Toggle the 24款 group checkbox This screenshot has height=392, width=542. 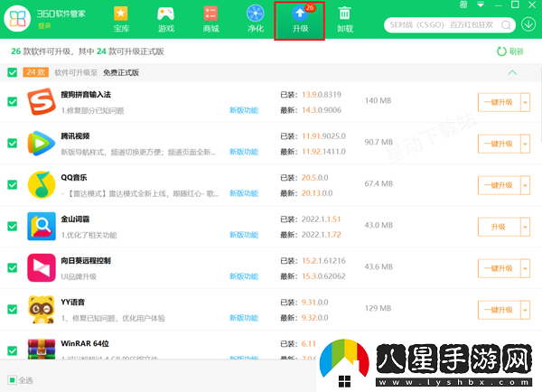click(12, 72)
